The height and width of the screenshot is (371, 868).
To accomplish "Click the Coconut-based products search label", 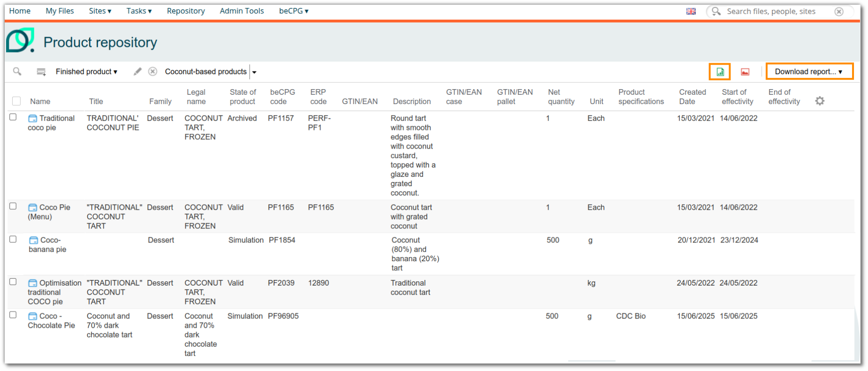I will [x=206, y=71].
